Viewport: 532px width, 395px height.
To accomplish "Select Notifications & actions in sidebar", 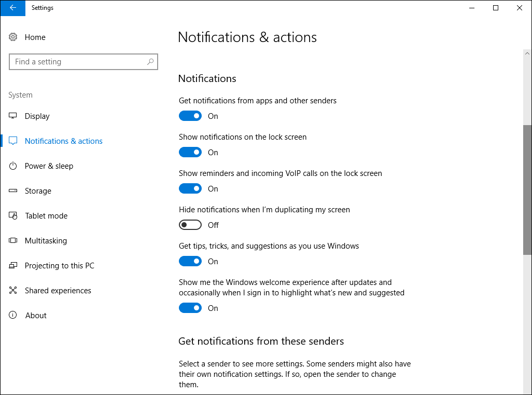I will click(x=63, y=141).
